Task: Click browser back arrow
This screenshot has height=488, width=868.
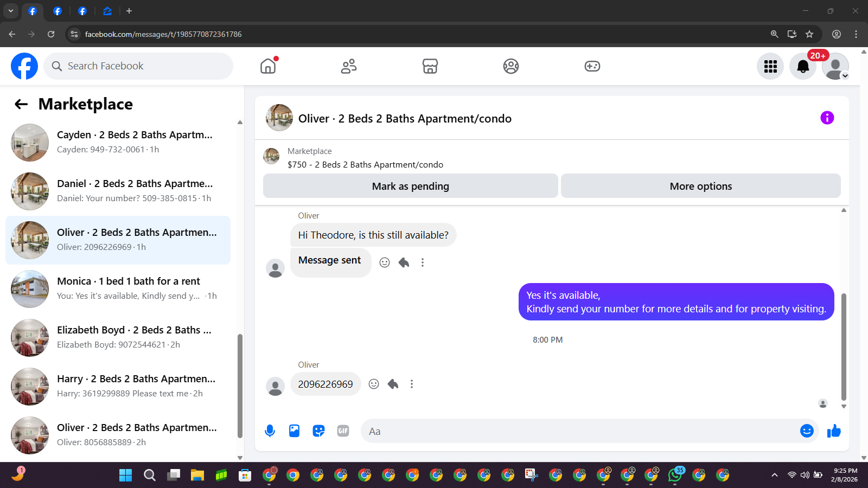Action: click(x=12, y=34)
